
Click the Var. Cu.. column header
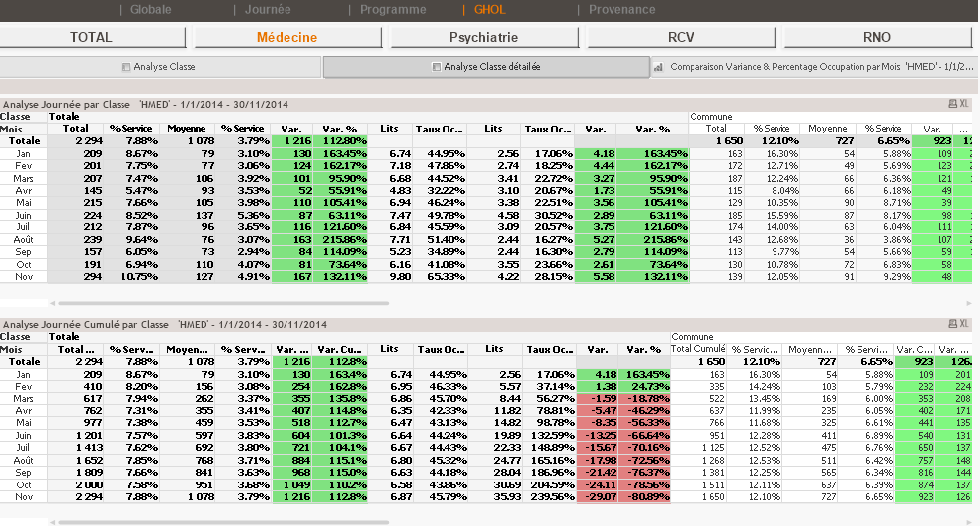coord(340,350)
